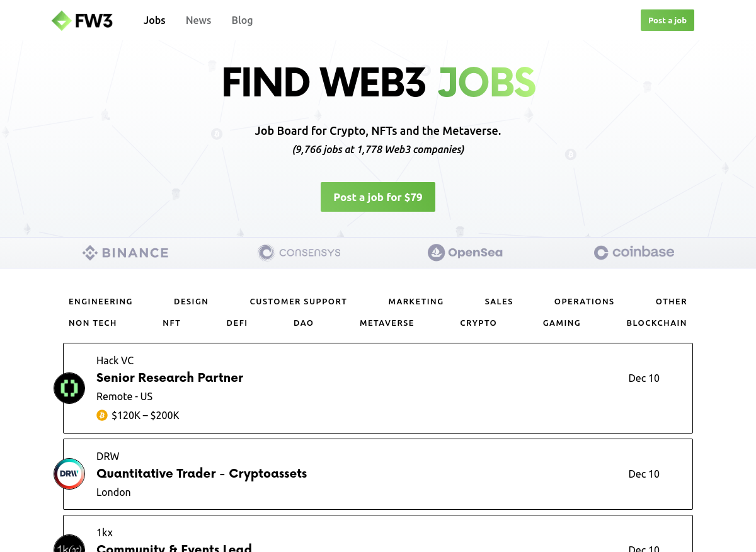
Task: Open the OpenSea sponsor logo
Action: 465,253
